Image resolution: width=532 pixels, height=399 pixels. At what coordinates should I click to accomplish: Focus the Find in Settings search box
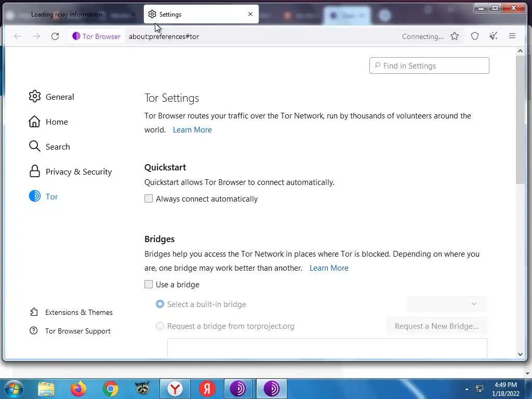coord(429,65)
